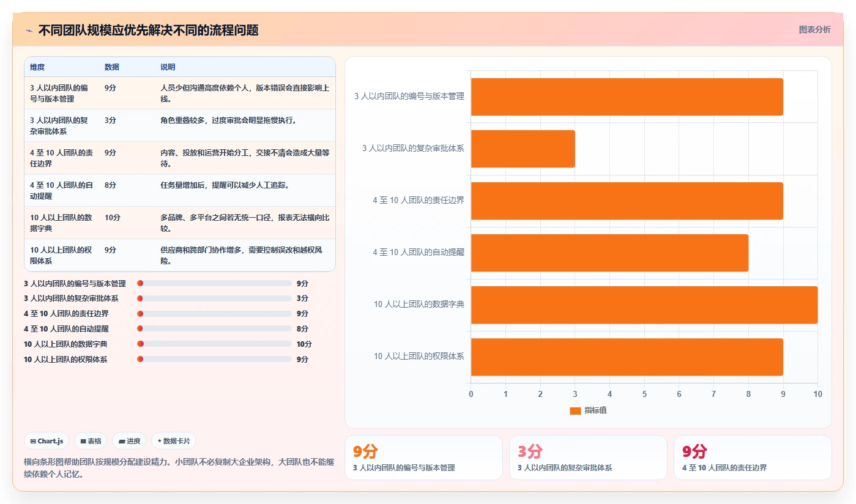Click chart bar for 4 至 10 人团队的责任边界
Viewport: 856px width, 504px height.
pos(627,201)
